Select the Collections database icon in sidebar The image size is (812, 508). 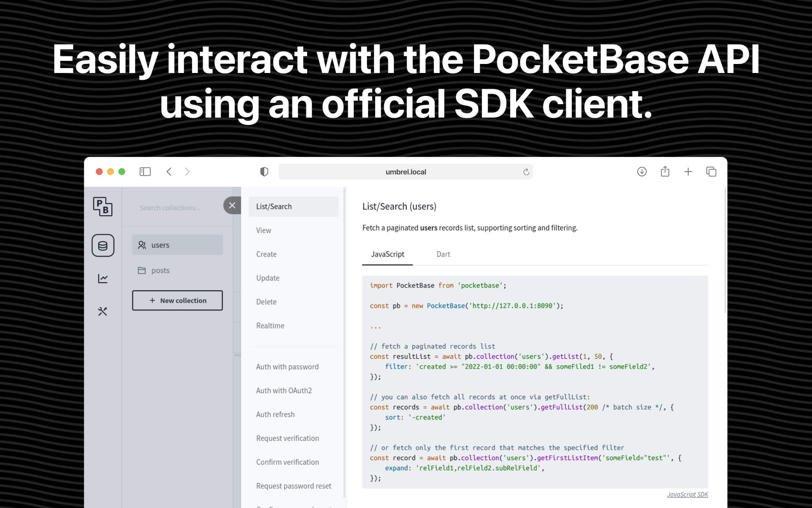(x=103, y=245)
